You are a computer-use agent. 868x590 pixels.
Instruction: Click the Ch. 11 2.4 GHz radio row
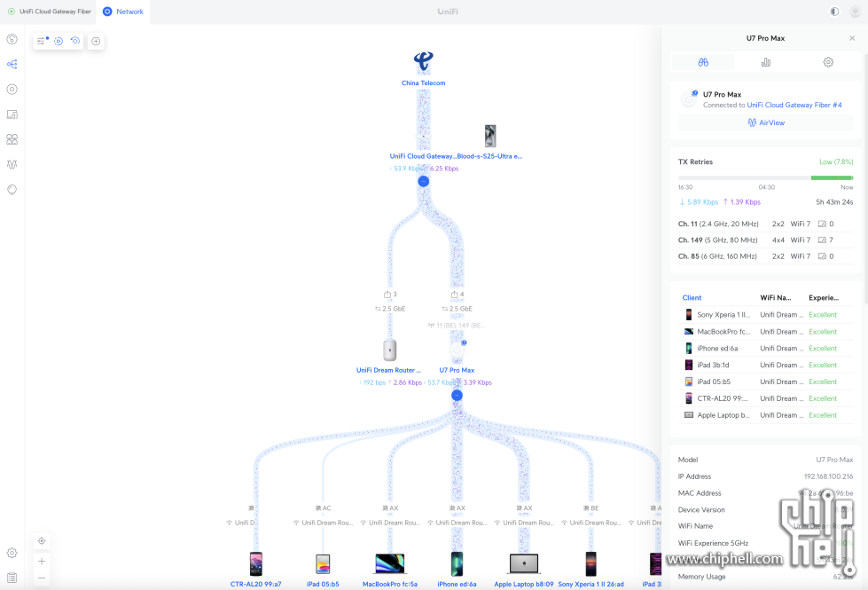point(765,224)
